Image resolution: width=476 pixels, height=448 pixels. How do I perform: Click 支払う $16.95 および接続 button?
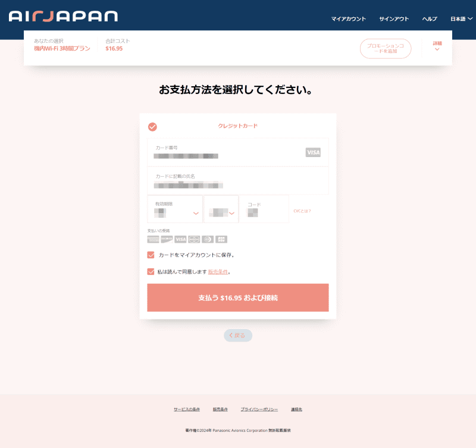(238, 297)
